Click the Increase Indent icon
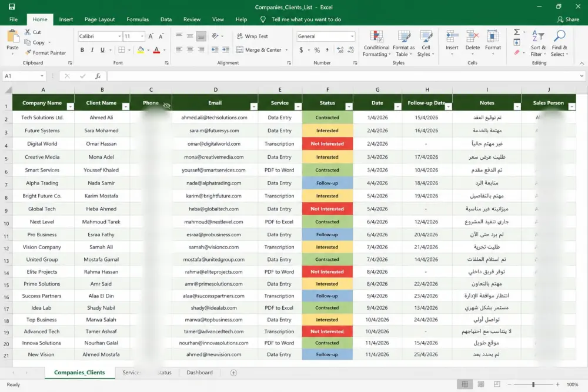This screenshot has height=392, width=588. [226, 50]
